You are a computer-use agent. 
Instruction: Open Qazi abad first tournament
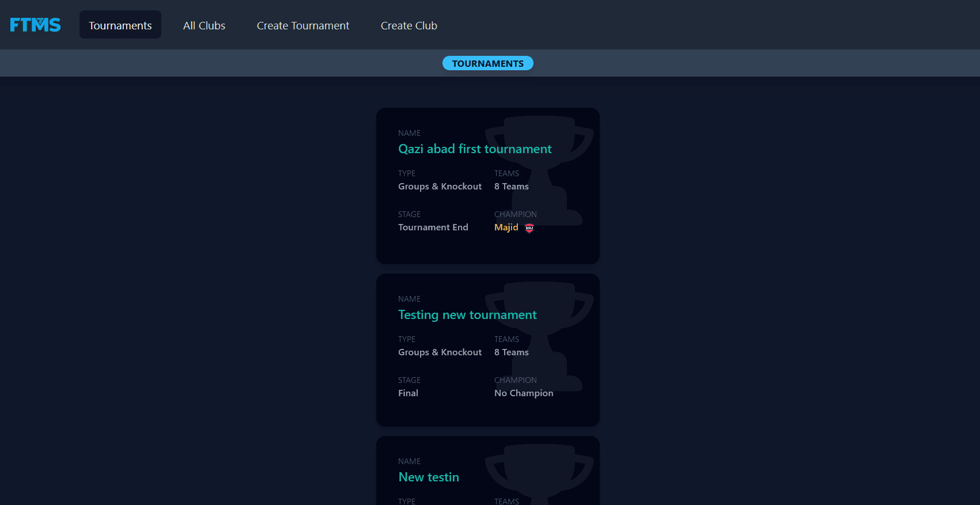474,149
